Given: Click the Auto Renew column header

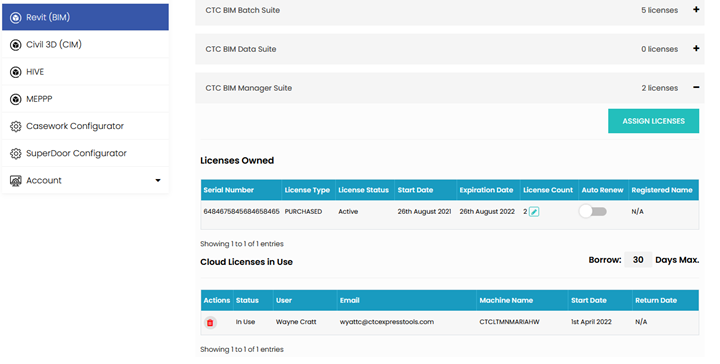Looking at the screenshot, I should pos(602,190).
